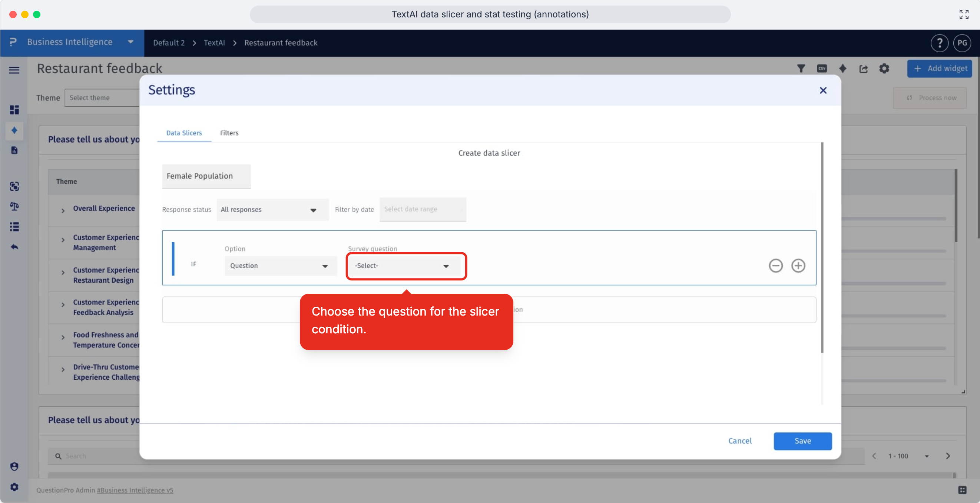The width and height of the screenshot is (980, 503).
Task: Expand the Overall Experience theme row
Action: pos(63,211)
